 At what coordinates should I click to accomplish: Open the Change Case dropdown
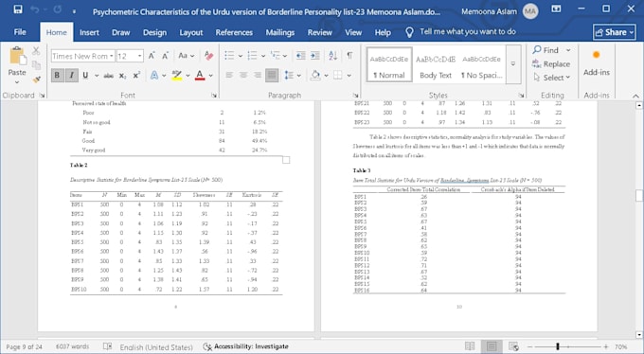186,56
